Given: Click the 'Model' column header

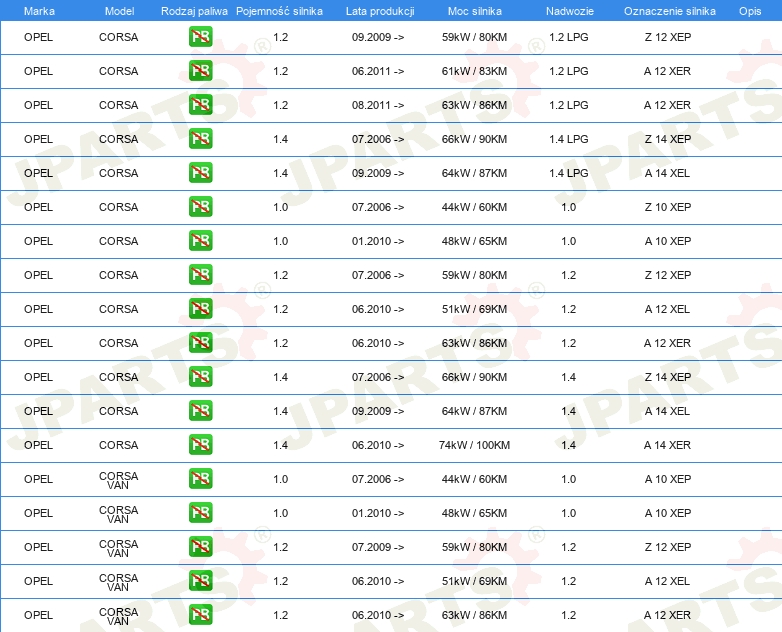Looking at the screenshot, I should tap(119, 11).
